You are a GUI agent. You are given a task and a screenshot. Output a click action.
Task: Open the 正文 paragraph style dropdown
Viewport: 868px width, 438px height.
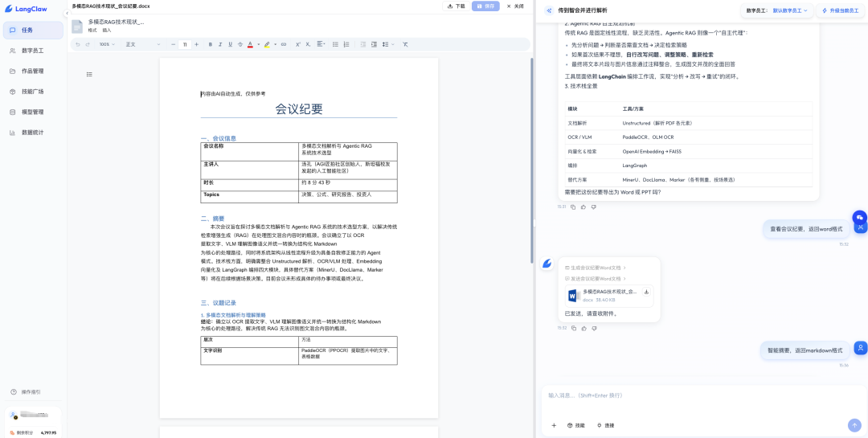(143, 44)
